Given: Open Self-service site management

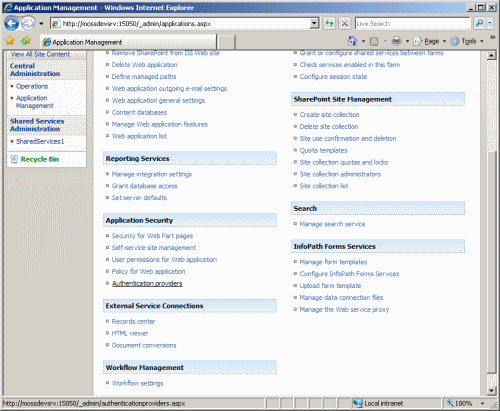Looking at the screenshot, I should [x=154, y=248].
